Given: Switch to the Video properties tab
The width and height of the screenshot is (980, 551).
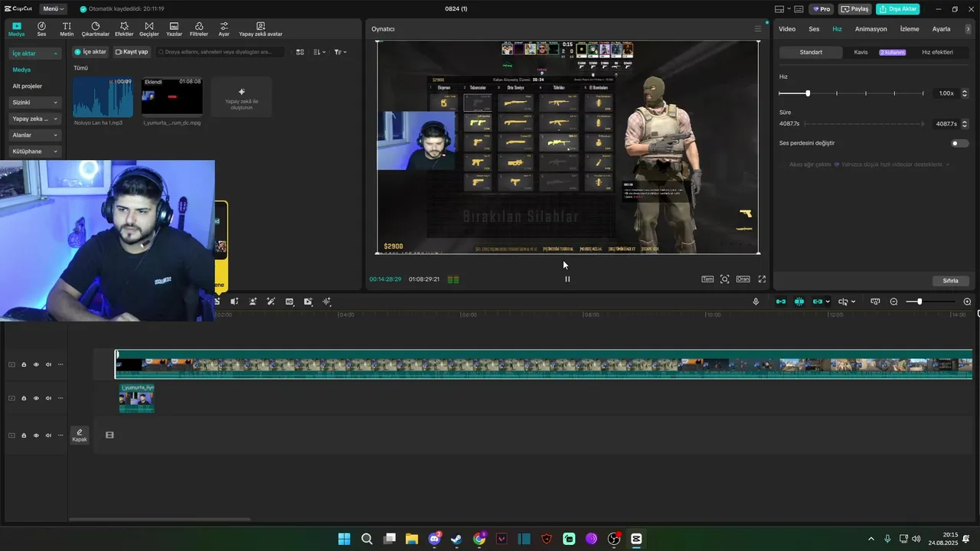Looking at the screenshot, I should (x=787, y=29).
